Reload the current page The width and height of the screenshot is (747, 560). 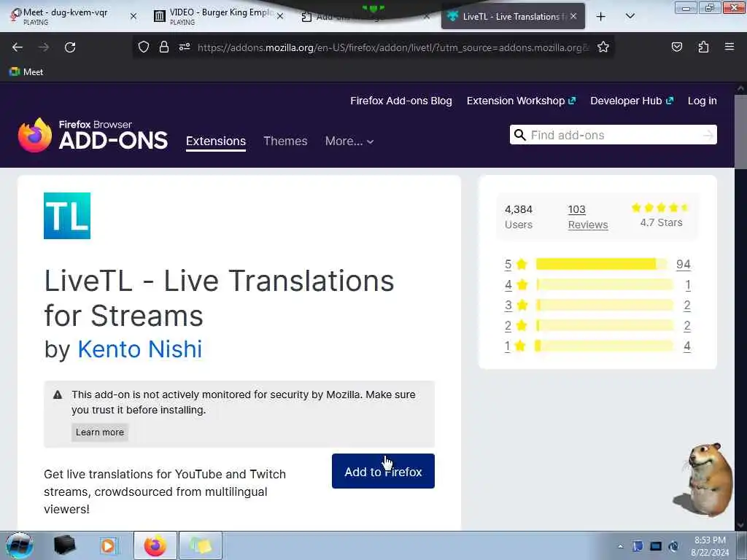point(70,47)
